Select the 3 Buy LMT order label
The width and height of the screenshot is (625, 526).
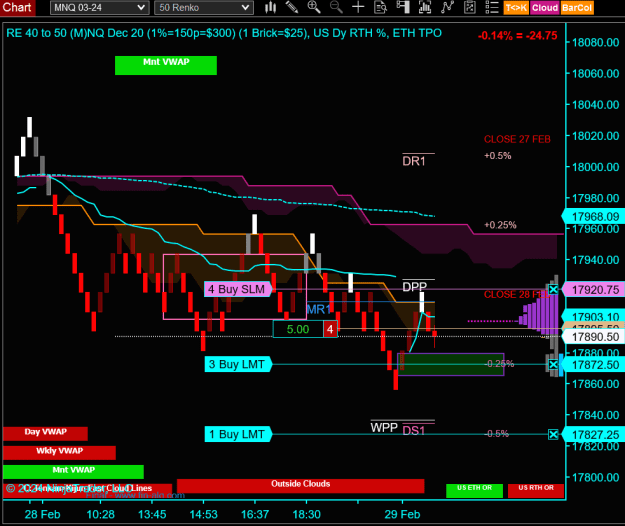coord(238,364)
